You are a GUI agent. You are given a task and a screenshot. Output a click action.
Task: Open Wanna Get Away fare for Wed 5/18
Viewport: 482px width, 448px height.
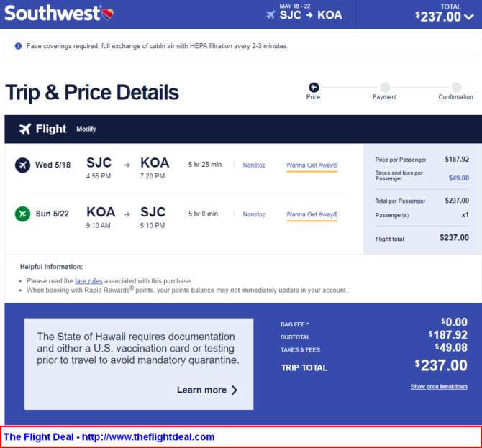pyautogui.click(x=312, y=165)
